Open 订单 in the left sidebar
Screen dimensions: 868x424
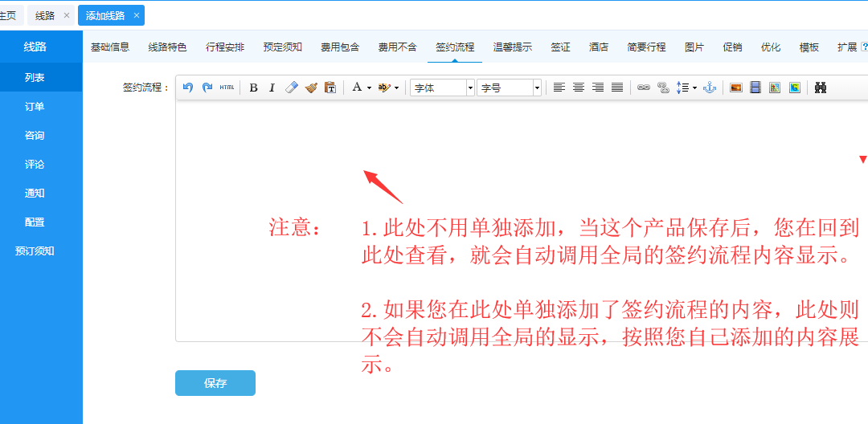(x=35, y=107)
